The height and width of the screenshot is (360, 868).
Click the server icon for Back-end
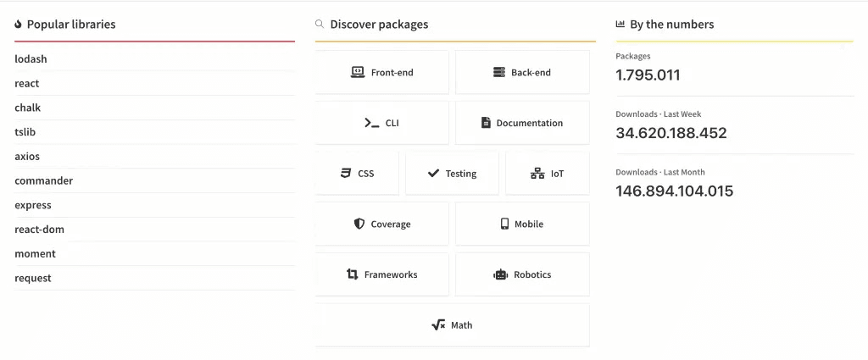pyautogui.click(x=499, y=72)
